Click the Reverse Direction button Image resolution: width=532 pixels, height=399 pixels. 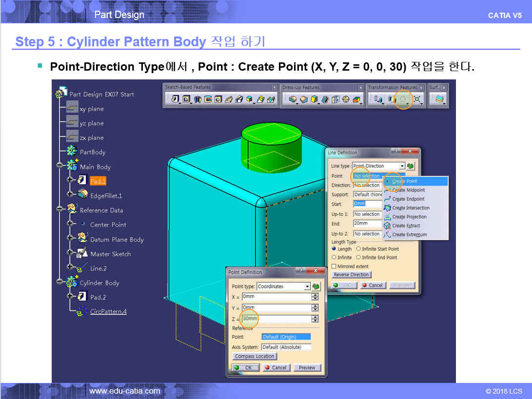click(x=351, y=275)
